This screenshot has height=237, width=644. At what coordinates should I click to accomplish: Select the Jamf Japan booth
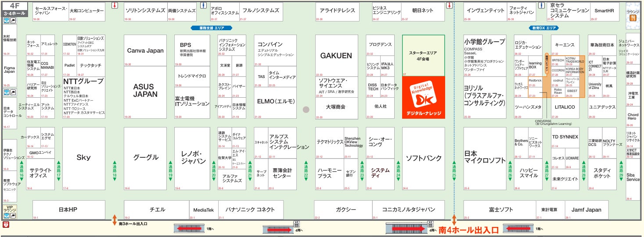click(x=586, y=210)
